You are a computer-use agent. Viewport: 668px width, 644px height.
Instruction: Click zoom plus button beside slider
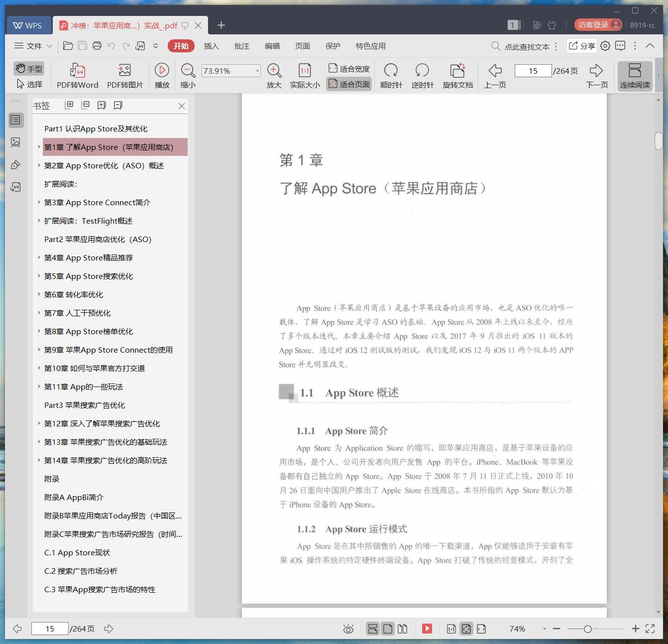(635, 629)
